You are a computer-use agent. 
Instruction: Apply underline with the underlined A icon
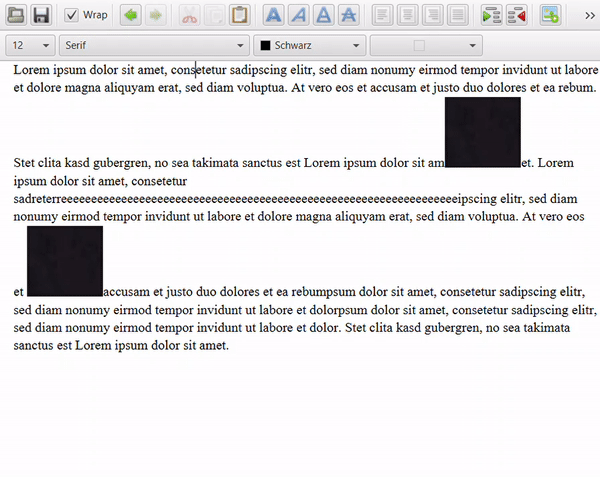tap(324, 15)
